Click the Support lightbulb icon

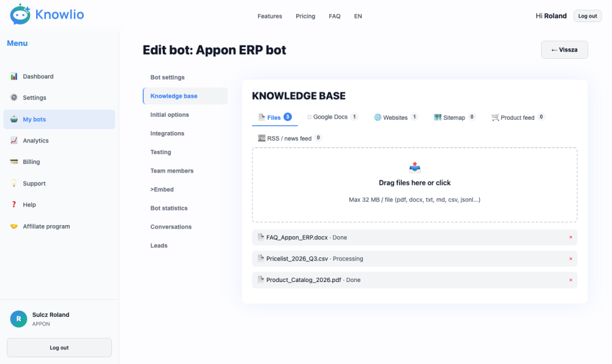pos(14,183)
